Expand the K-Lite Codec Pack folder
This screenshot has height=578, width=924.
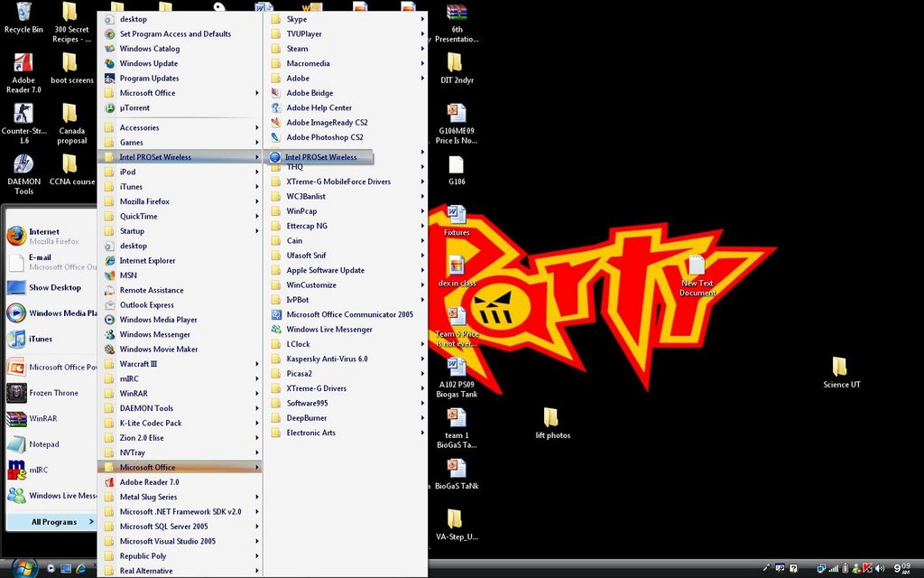click(x=180, y=423)
